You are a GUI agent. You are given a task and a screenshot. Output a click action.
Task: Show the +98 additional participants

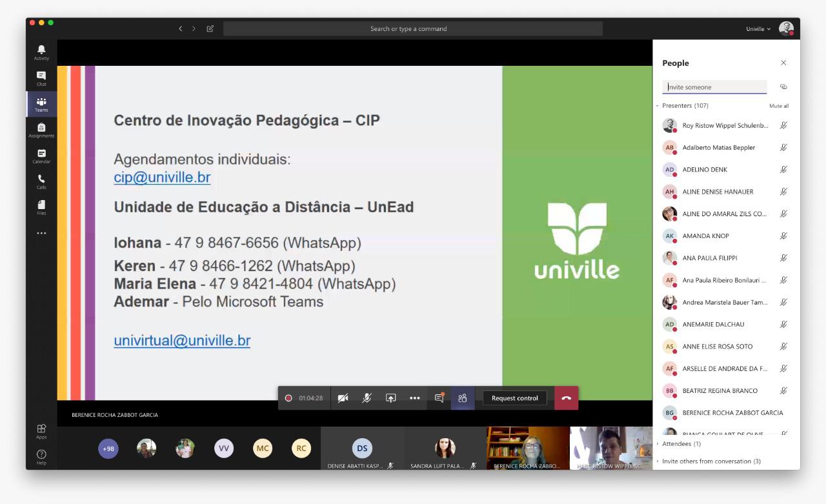(108, 449)
